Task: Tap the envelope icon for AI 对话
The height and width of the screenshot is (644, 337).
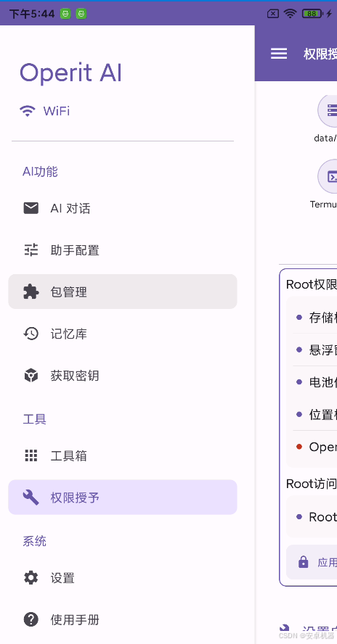Action: [31, 208]
